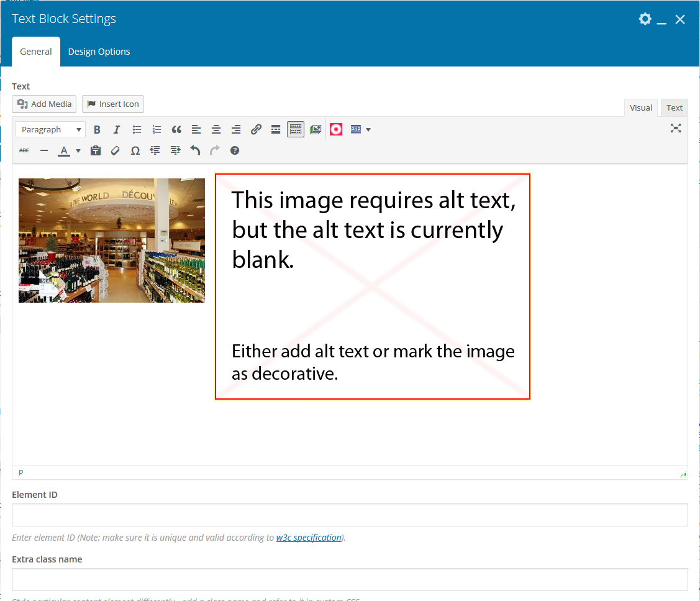Clear formatting with the eraser icon

coord(115,150)
